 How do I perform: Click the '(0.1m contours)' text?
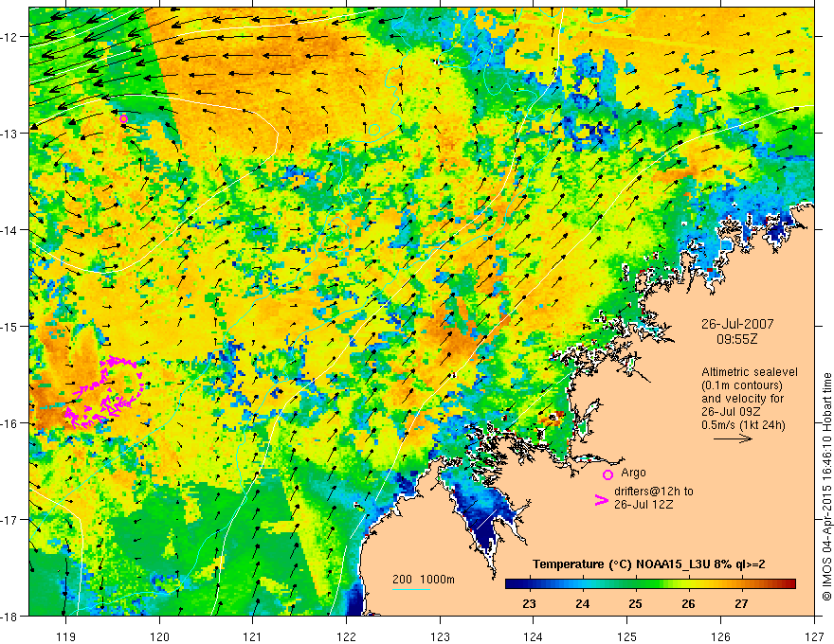point(742,385)
